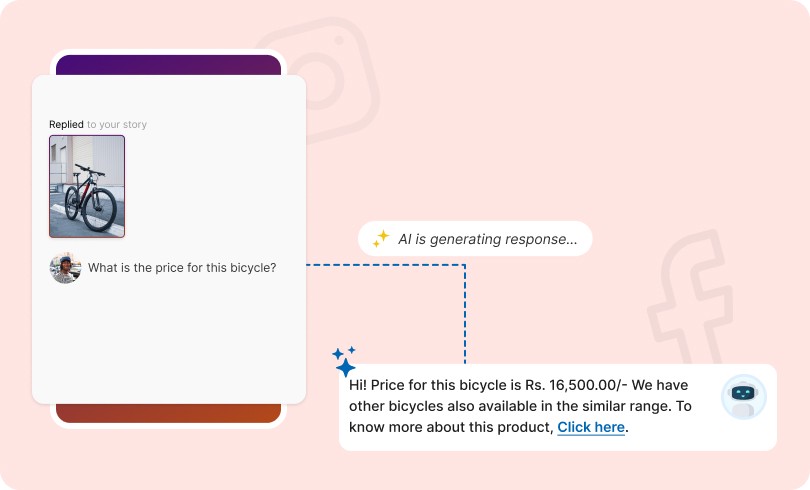Click the yellow sparkle icon in AI pill
This screenshot has height=490, width=810.
[x=381, y=239]
